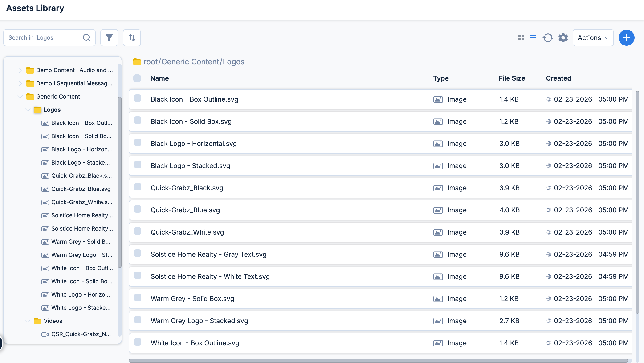644x363 pixels.
Task: Select White Logo - Horizo... in the tree
Action: pos(81,295)
